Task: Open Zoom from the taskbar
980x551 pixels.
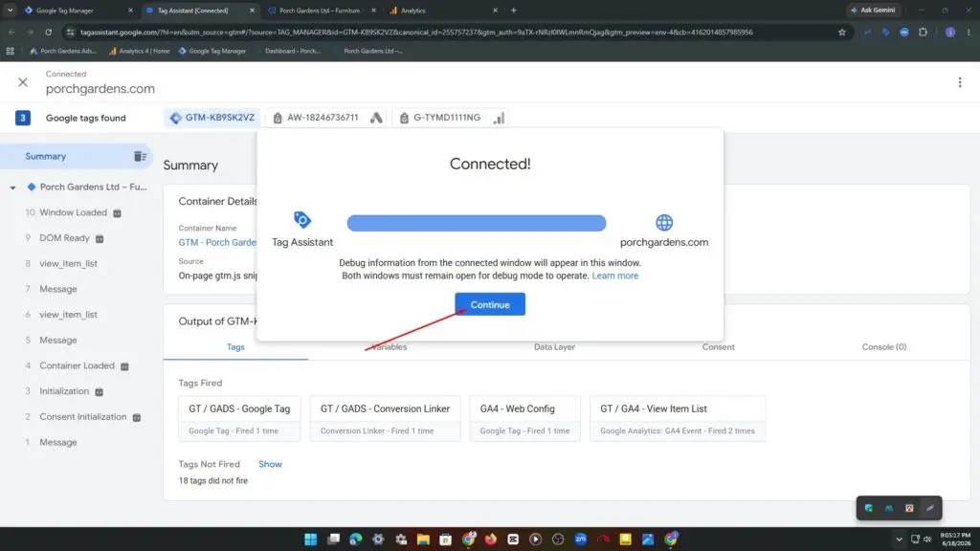Action: (581, 540)
